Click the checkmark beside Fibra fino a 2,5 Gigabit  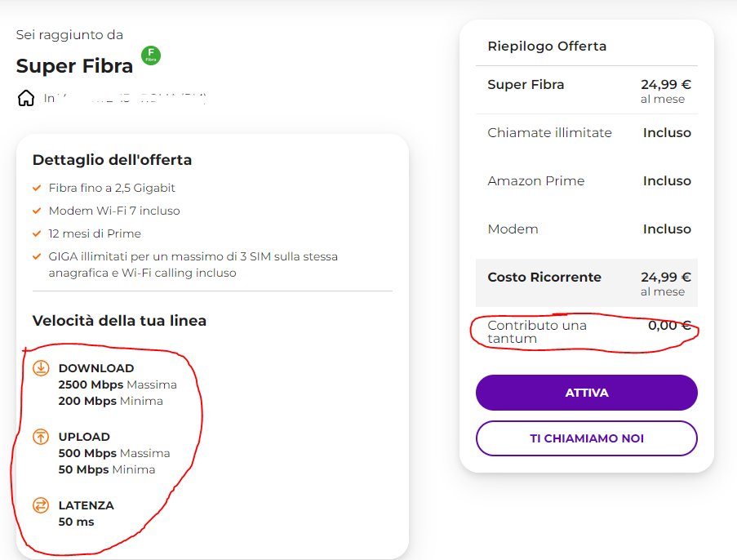[37, 188]
